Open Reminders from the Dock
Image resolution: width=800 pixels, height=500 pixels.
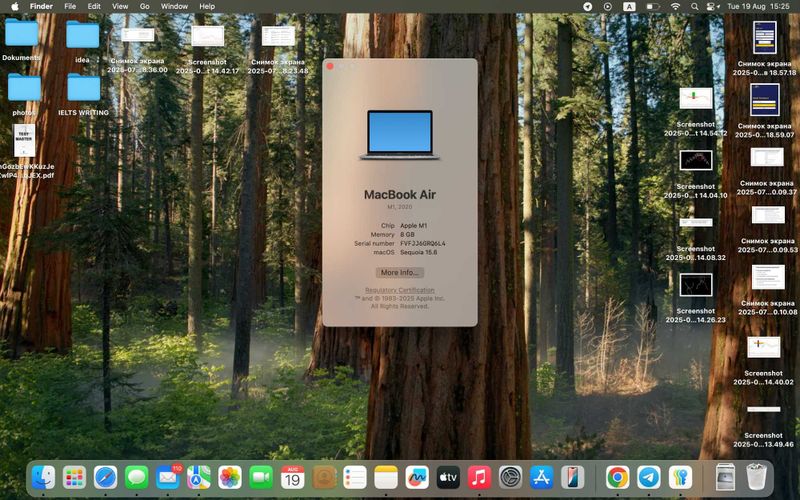point(355,478)
